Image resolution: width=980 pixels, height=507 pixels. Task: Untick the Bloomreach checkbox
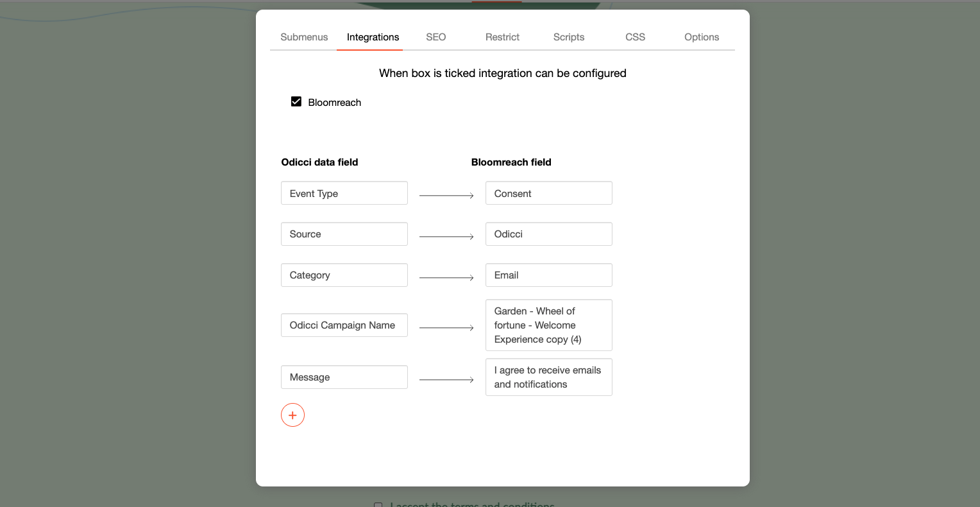tap(296, 102)
